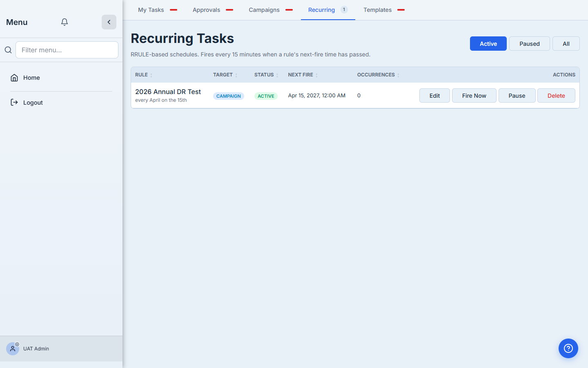
Task: Click the Home house icon
Action: pos(14,78)
